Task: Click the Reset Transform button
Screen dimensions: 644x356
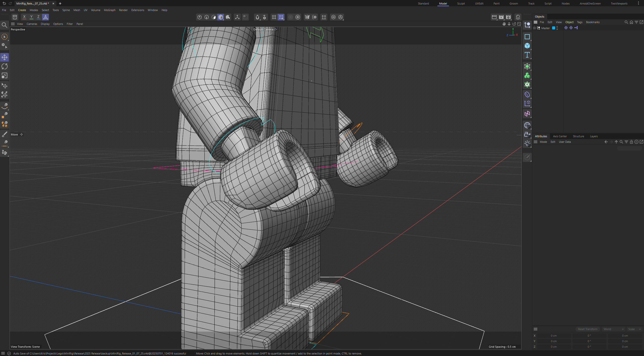Action: (588, 329)
